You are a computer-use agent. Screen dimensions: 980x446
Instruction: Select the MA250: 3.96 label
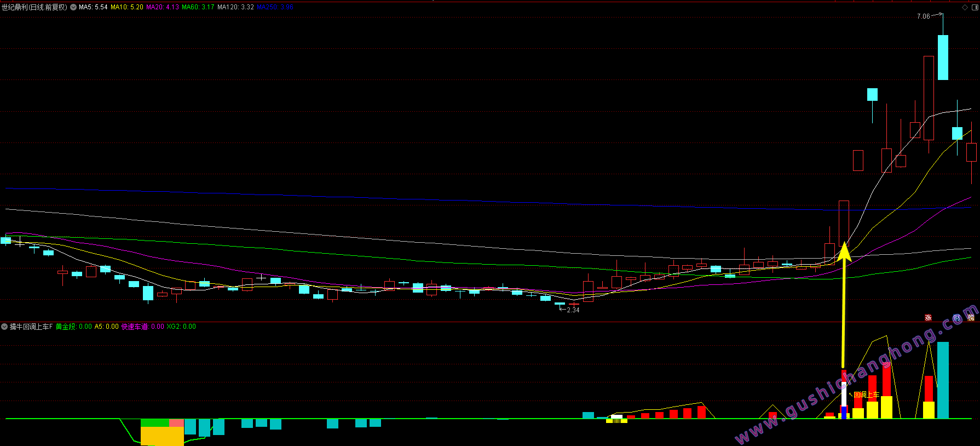click(x=275, y=7)
